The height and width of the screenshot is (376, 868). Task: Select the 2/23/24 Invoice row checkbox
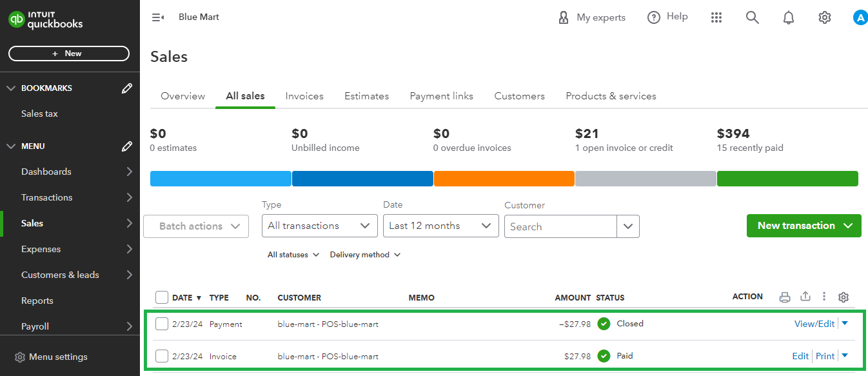pyautogui.click(x=162, y=356)
